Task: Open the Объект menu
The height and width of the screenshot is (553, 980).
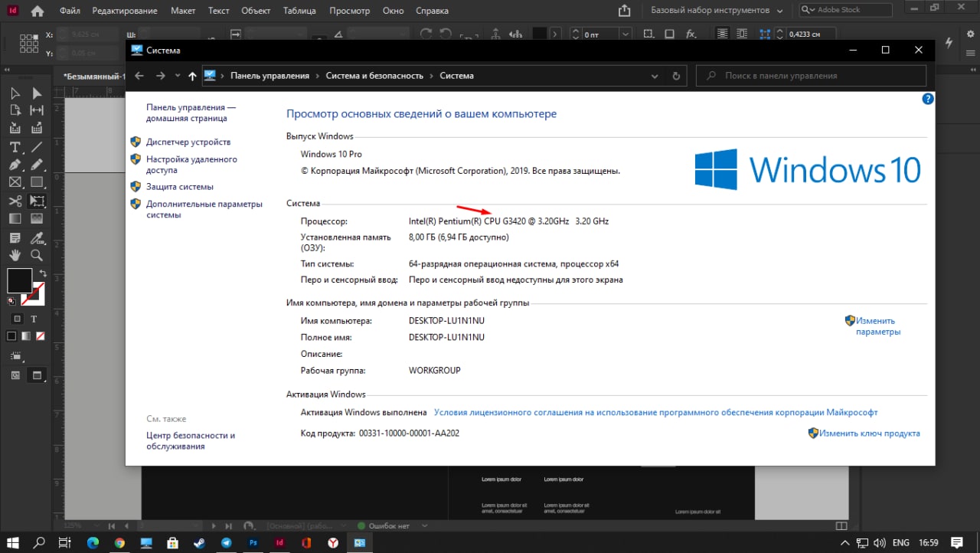Action: pos(256,11)
